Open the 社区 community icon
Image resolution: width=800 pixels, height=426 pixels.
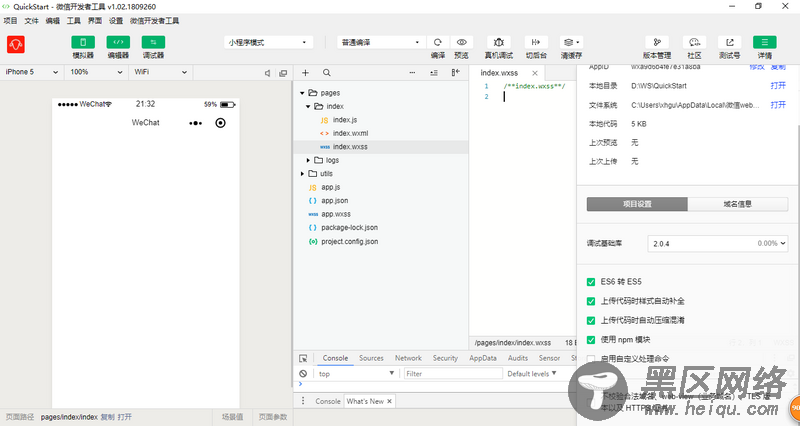click(694, 42)
